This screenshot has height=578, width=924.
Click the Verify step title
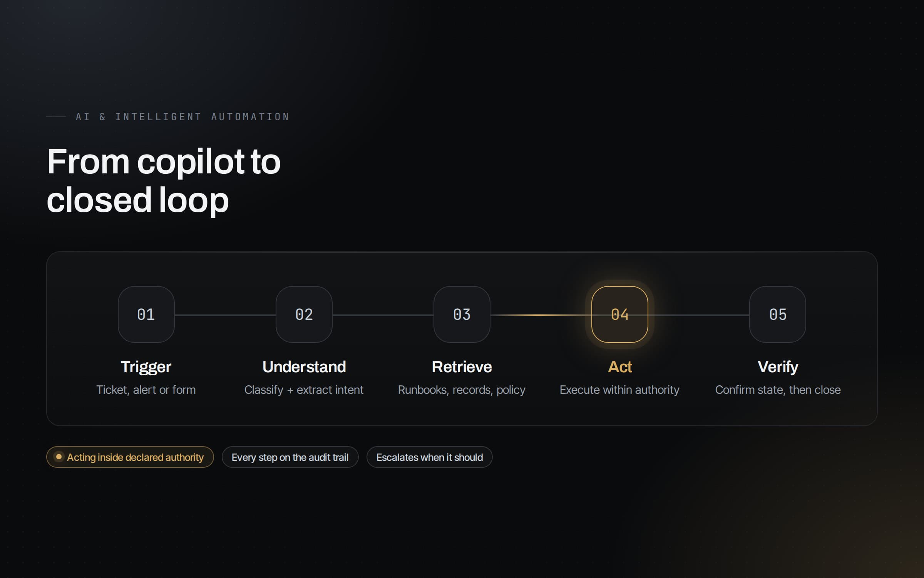[x=778, y=367]
